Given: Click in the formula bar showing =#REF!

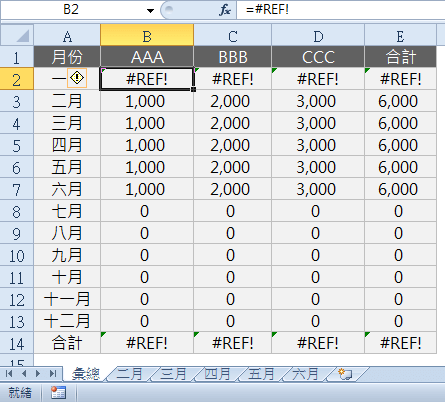Looking at the screenshot, I should (341, 10).
